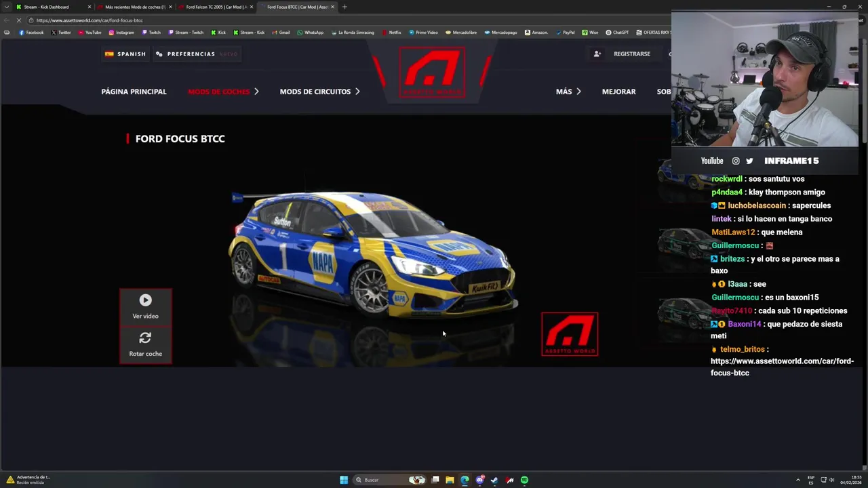
Task: Open the Facebook bookmark
Action: click(x=31, y=32)
